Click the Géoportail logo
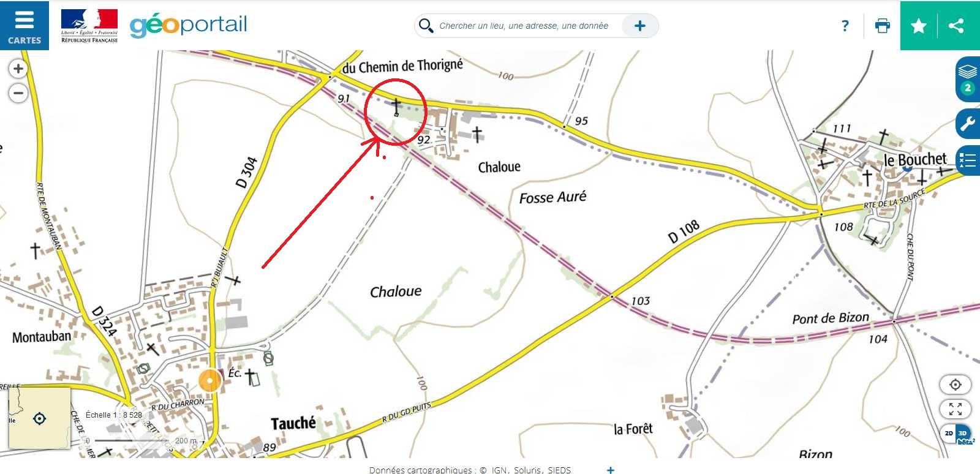 (189, 25)
